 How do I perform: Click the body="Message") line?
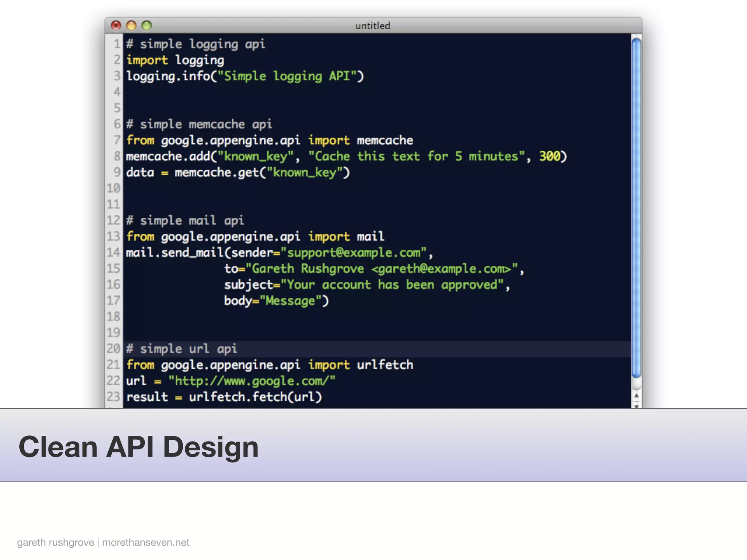pyautogui.click(x=276, y=301)
